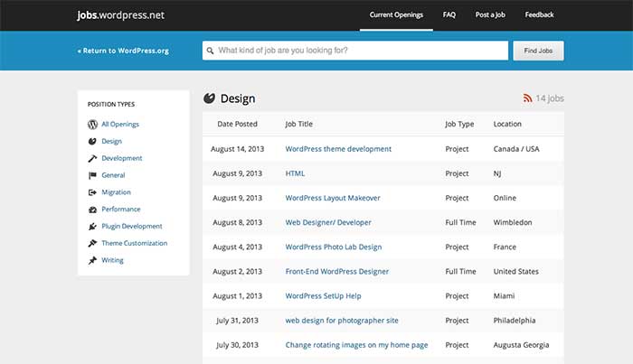633x364 pixels.
Task: Click the Augusta Georgia location cell
Action: (521, 345)
